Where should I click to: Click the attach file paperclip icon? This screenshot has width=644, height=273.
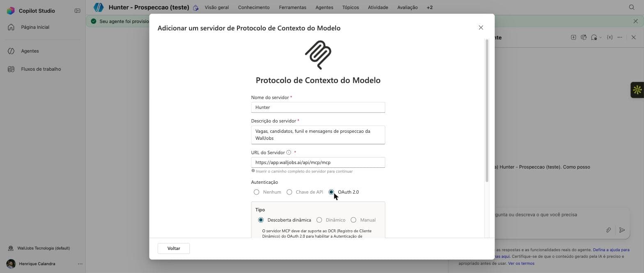pos(609,230)
